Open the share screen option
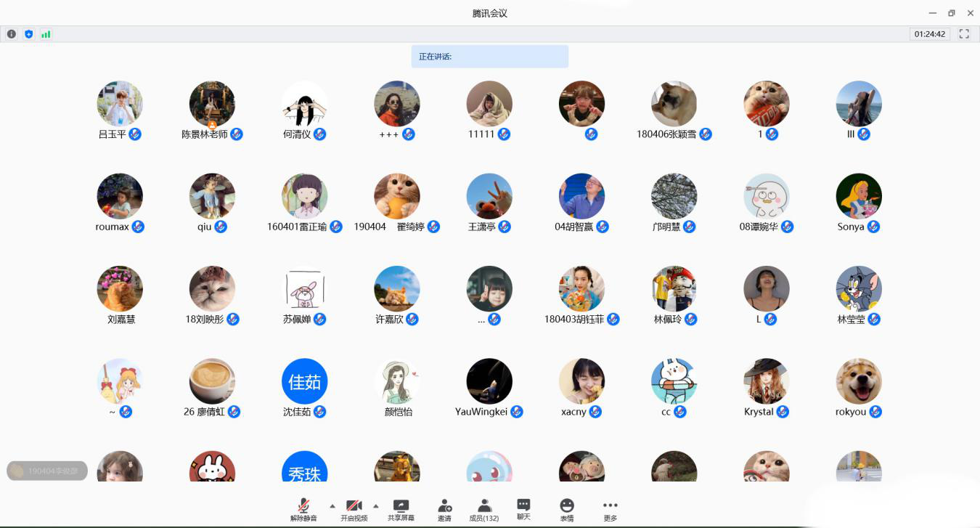The height and width of the screenshot is (528, 980). (x=401, y=510)
